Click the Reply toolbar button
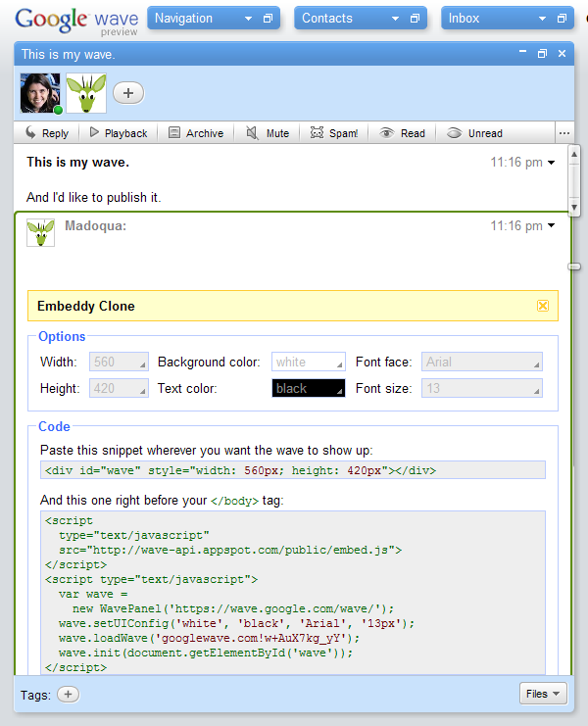 coord(47,133)
